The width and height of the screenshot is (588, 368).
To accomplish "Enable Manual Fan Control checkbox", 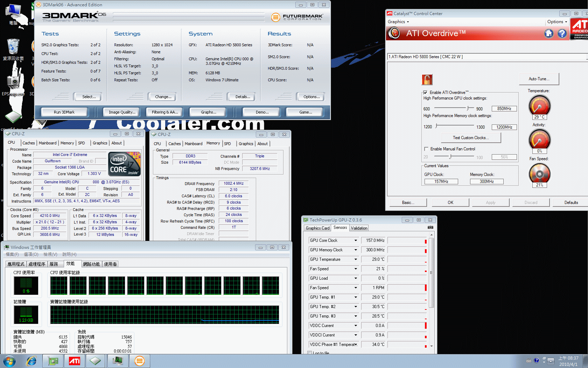I will 426,149.
